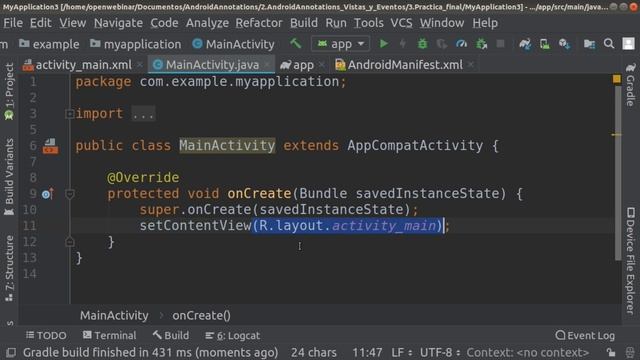Click the tool window toggle icon at bottom-left
640x360 pixels.
(11, 352)
